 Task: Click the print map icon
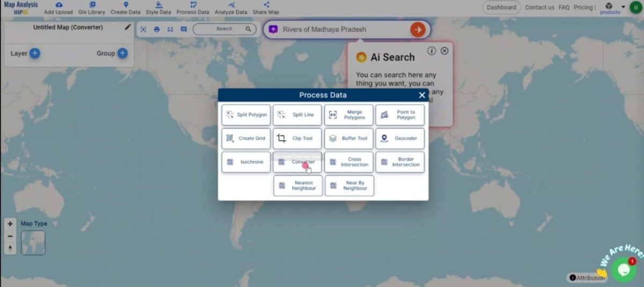157,30
